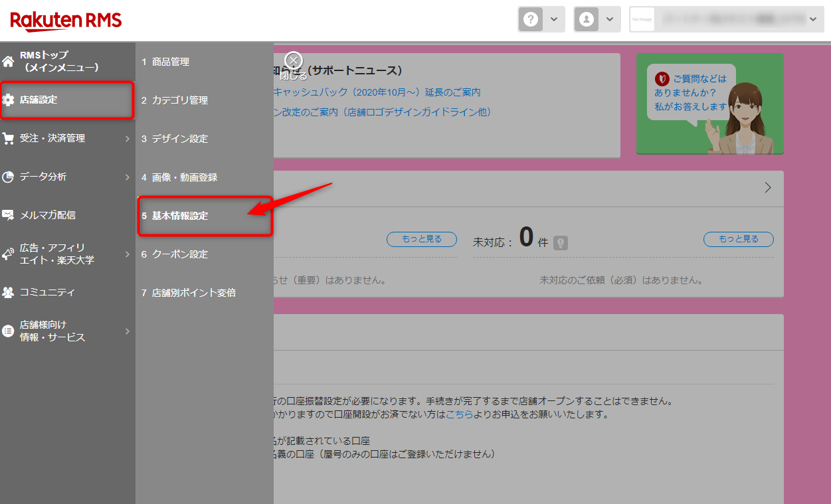Click the mail magazine envelope icon
The image size is (831, 504).
coord(8,215)
